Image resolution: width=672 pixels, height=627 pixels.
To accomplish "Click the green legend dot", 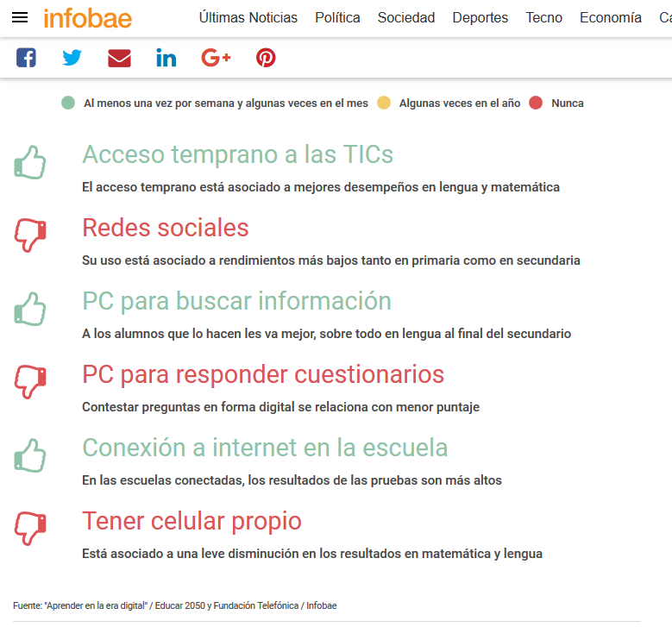I will 68,103.
